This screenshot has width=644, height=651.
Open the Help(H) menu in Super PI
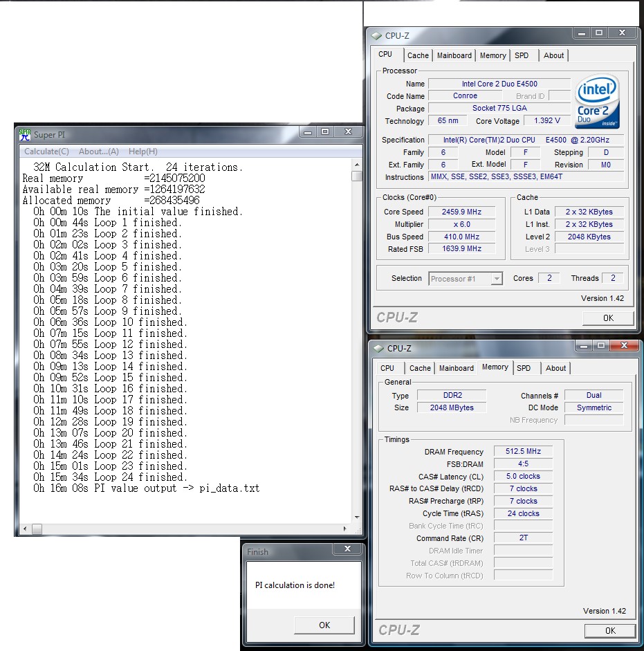[x=142, y=152]
